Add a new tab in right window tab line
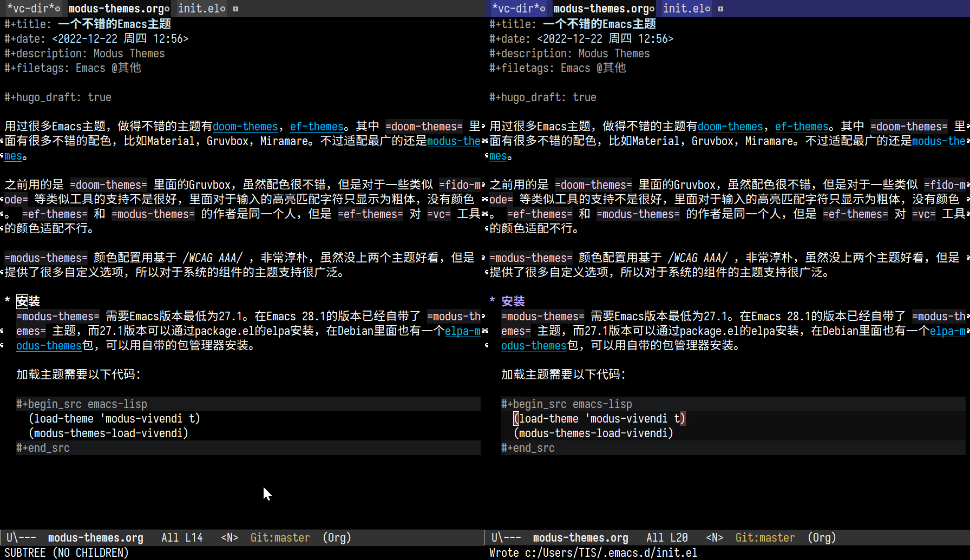Image resolution: width=970 pixels, height=560 pixels. pyautogui.click(x=720, y=9)
